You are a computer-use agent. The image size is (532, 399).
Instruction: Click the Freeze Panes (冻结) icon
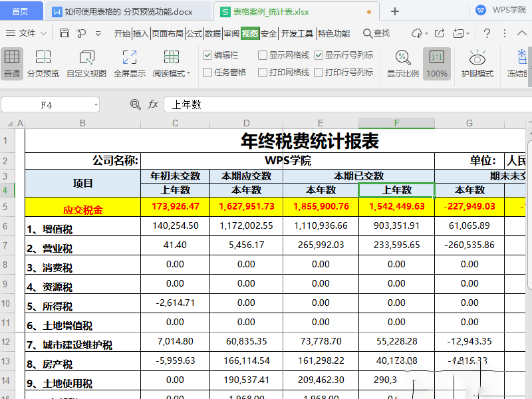[x=521, y=57]
